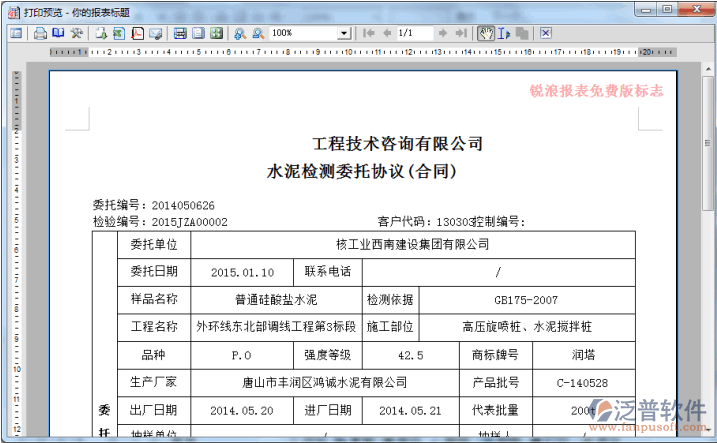
Task: Click the horizontal ruler
Action: click(x=350, y=51)
